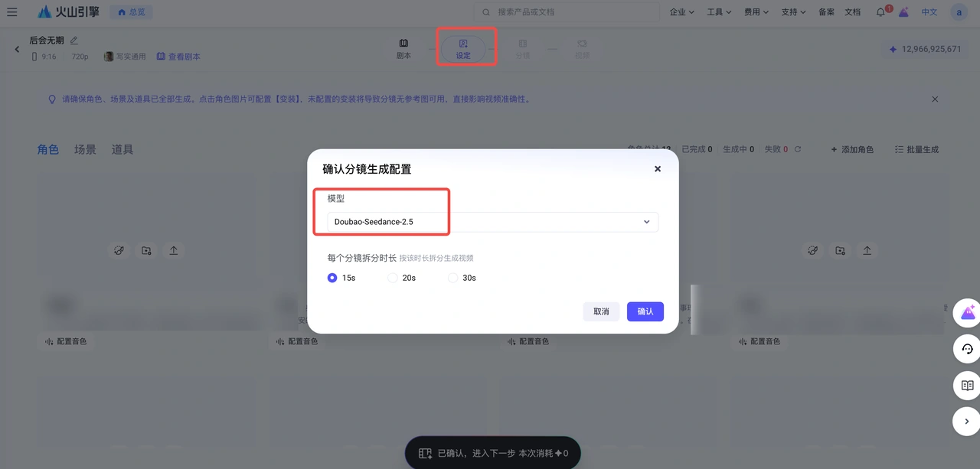Expand the 支持 menu
This screenshot has width=980, height=469.
click(793, 12)
